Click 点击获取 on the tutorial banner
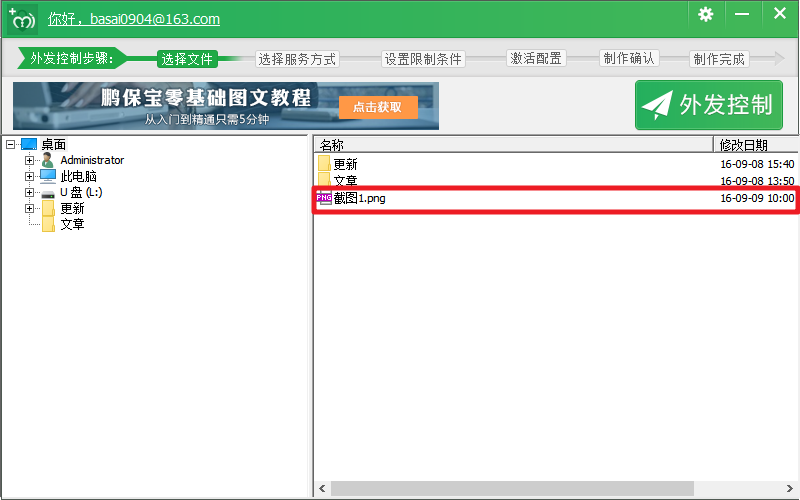The width and height of the screenshot is (800, 500). [377, 107]
